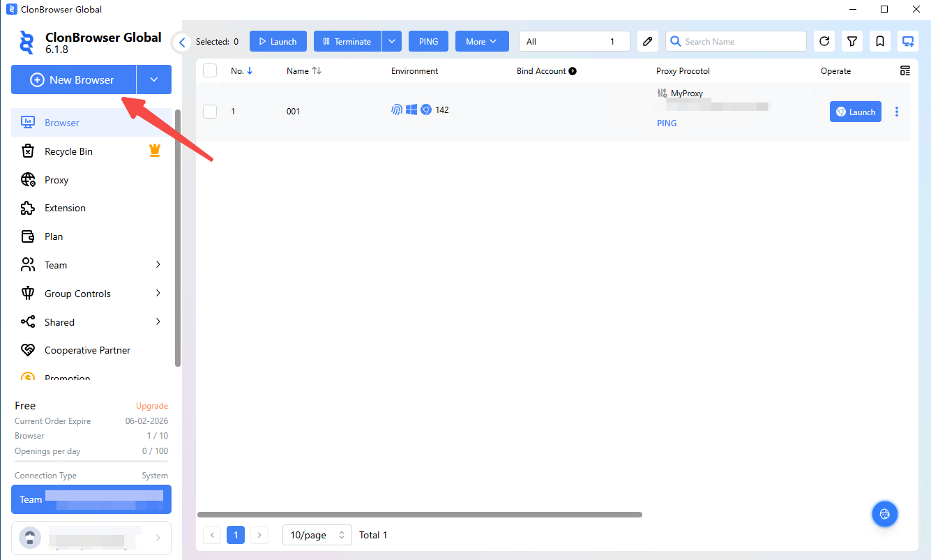Image resolution: width=931 pixels, height=560 pixels.
Task: Click the Search Name input field
Action: click(741, 41)
